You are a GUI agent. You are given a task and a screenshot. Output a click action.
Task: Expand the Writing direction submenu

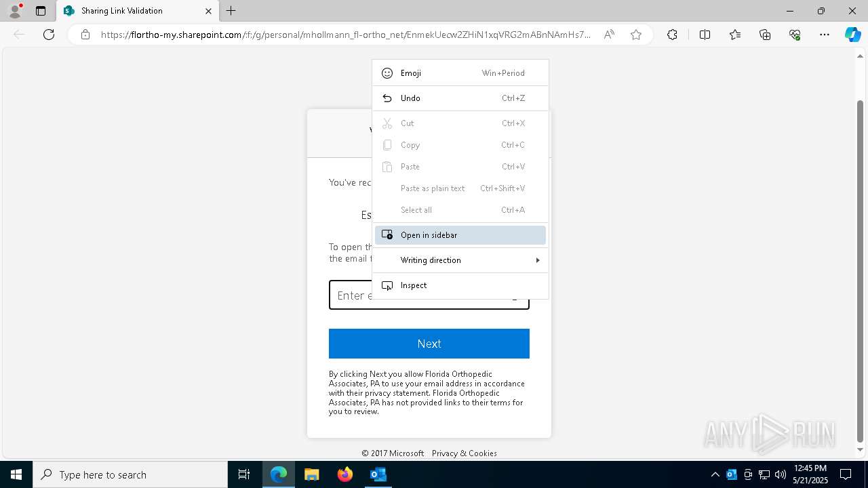click(460, 260)
